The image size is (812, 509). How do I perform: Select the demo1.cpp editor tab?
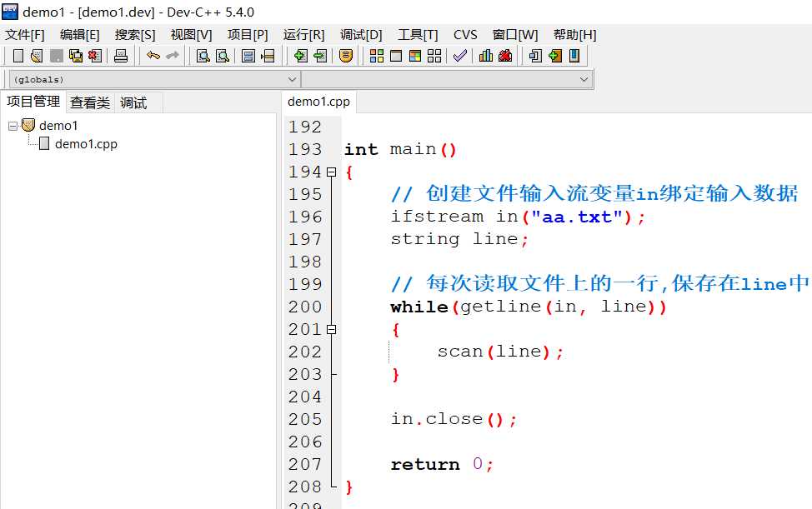pos(319,102)
